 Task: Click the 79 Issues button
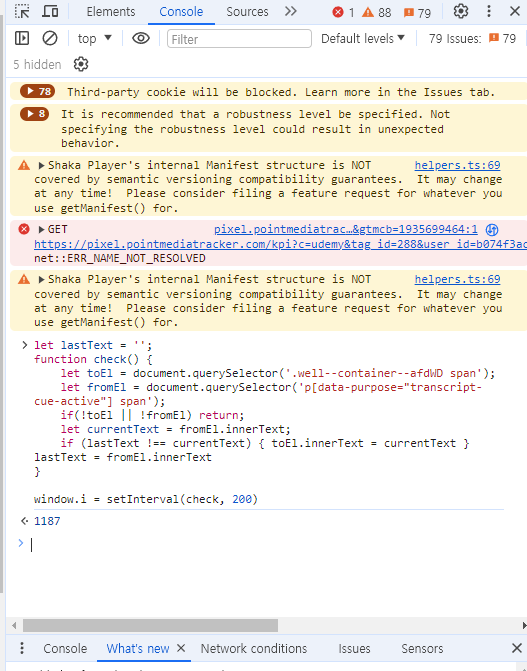pyautogui.click(x=472, y=39)
